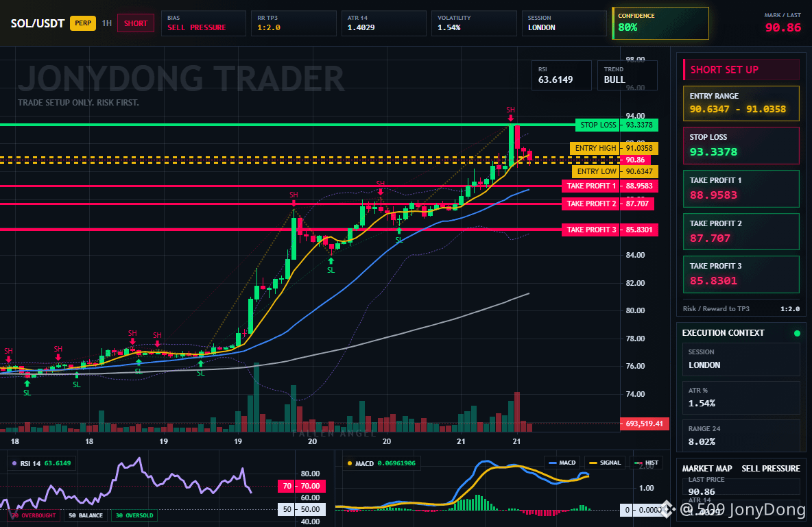812x527 pixels.
Task: Click the TAKE PROFIT 3 card showing 85.8301
Action: (x=741, y=274)
